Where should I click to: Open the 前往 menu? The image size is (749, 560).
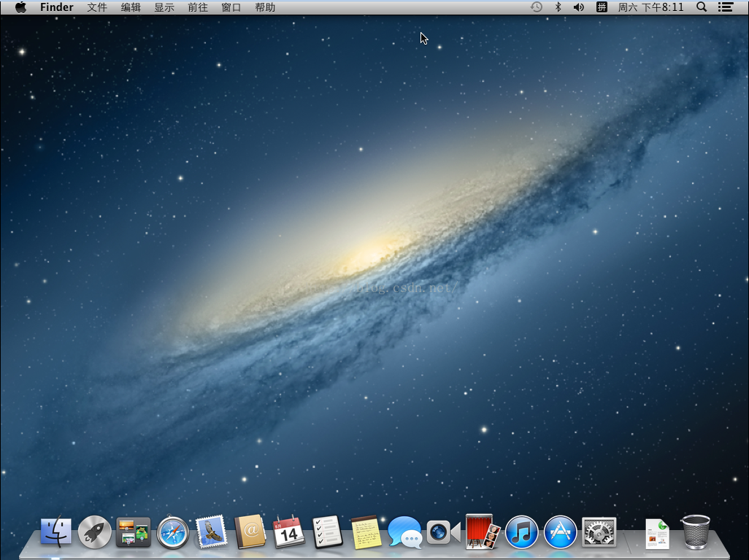198,7
